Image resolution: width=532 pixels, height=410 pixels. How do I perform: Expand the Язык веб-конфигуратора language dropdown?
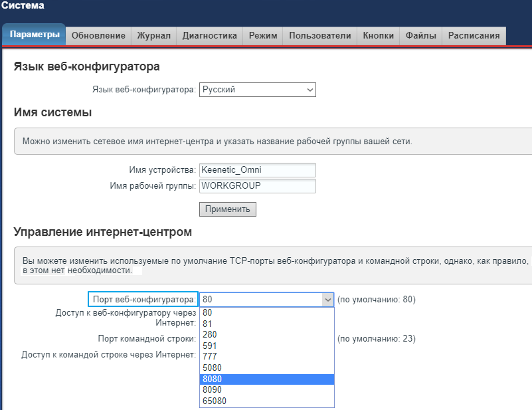(258, 90)
